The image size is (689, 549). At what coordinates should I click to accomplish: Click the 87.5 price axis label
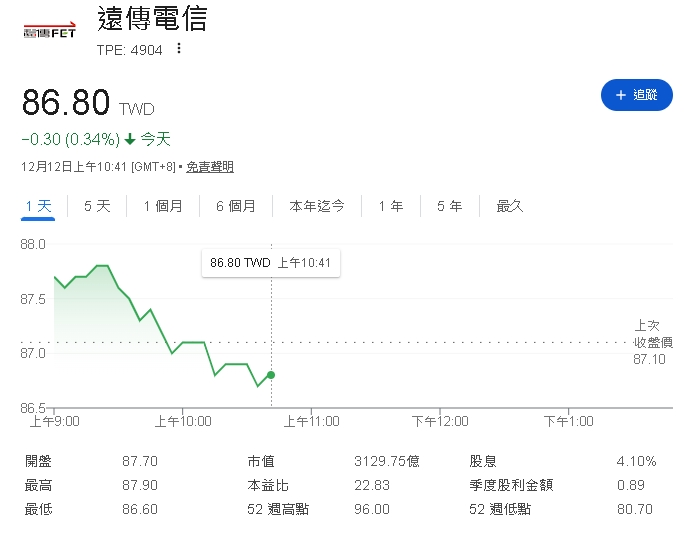point(33,299)
